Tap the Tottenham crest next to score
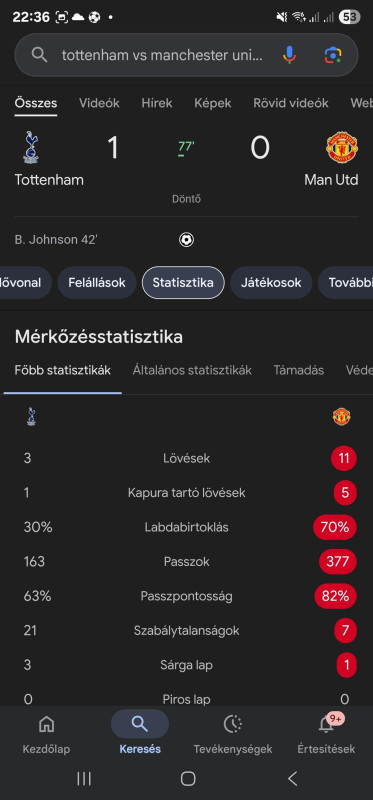The height and width of the screenshot is (800, 373). [31, 148]
